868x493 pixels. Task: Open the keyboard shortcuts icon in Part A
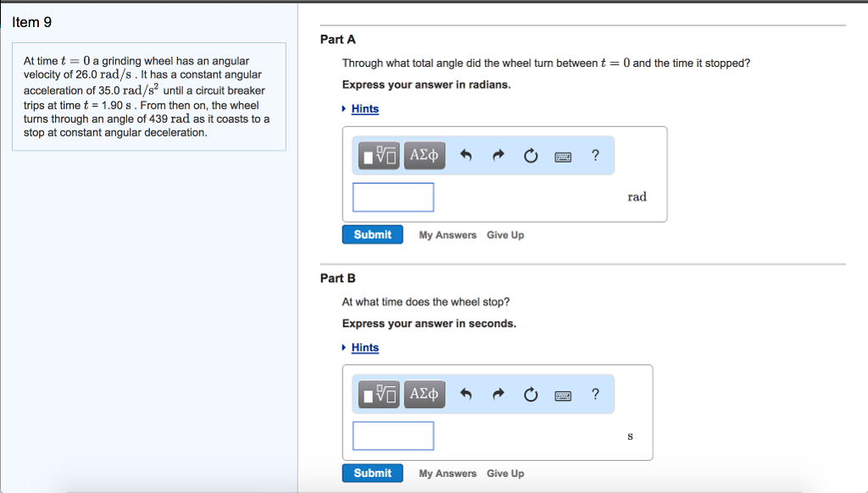click(562, 155)
